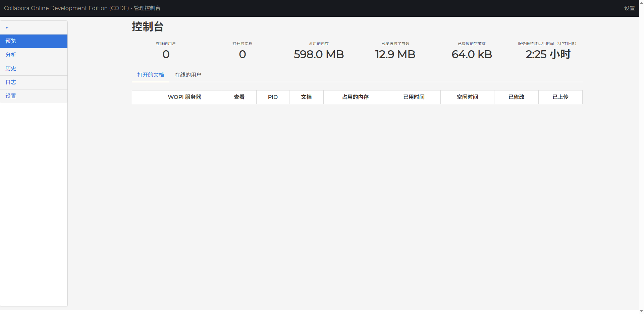
Task: Click the back arrow in the sidebar
Action: (7, 27)
